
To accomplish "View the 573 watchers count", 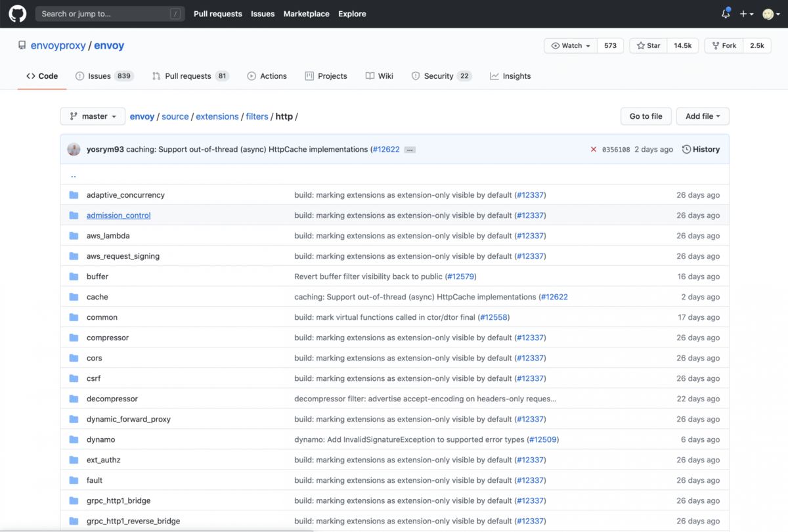I will 610,46.
